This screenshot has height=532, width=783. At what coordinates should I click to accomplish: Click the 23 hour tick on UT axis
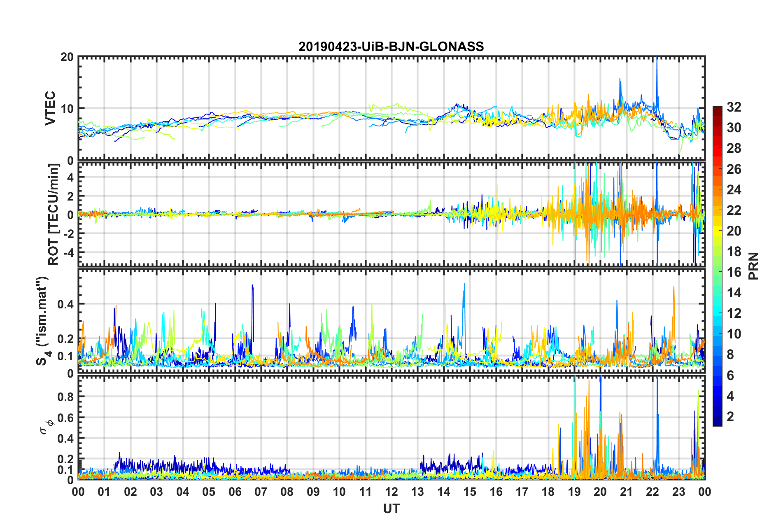pos(679,492)
